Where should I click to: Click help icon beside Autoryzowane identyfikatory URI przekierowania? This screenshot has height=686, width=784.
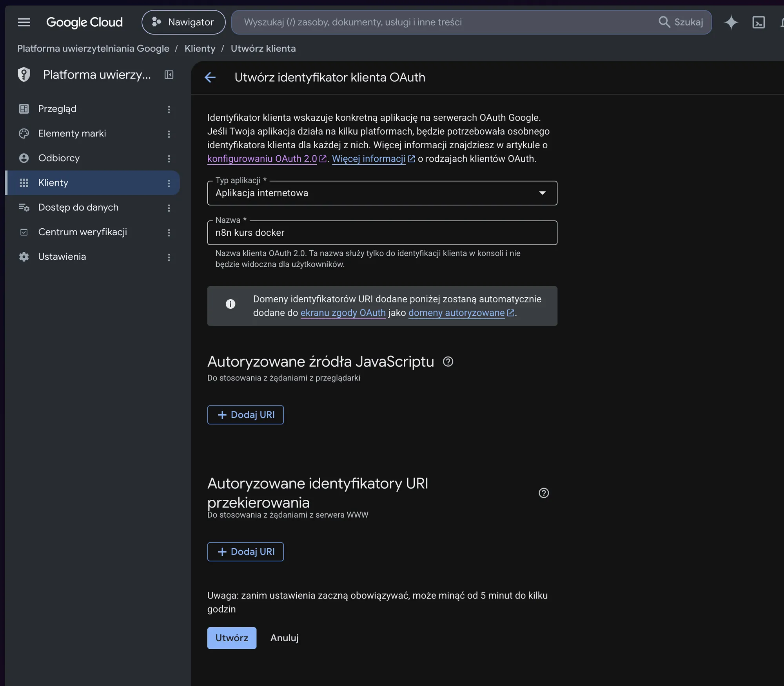(x=544, y=493)
